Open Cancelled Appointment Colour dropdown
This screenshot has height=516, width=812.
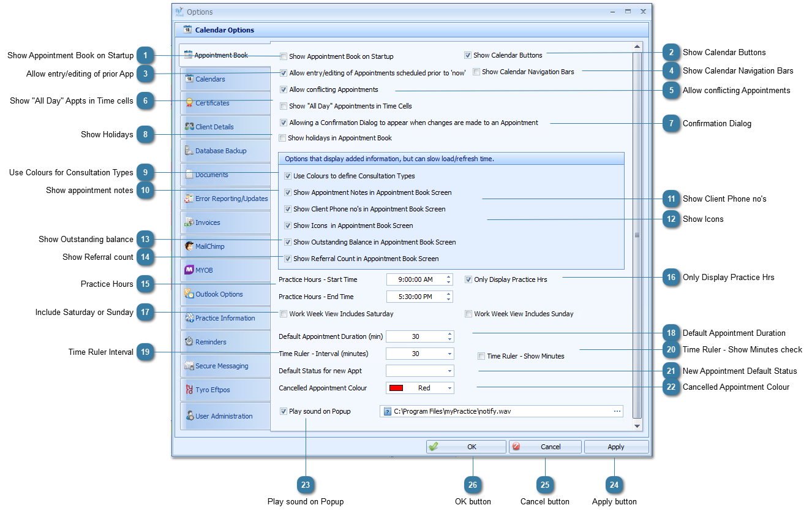coord(449,388)
